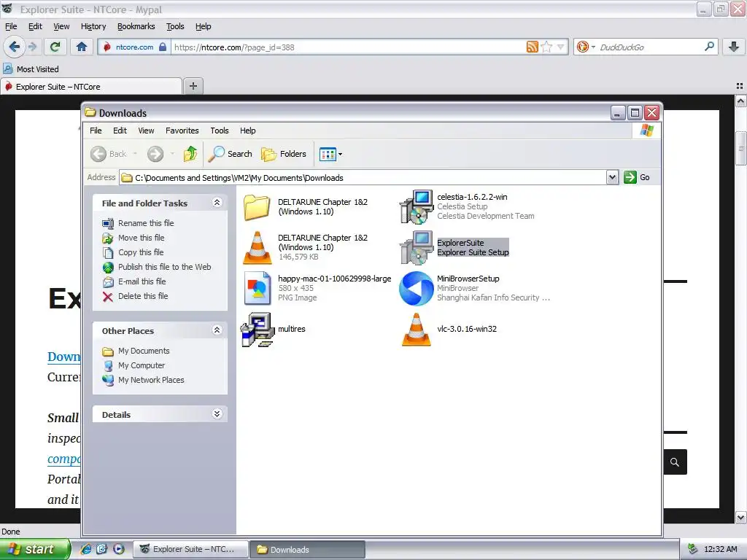Screen dimensions: 747x560
Task: Open a new browser tab
Action: coord(193,86)
